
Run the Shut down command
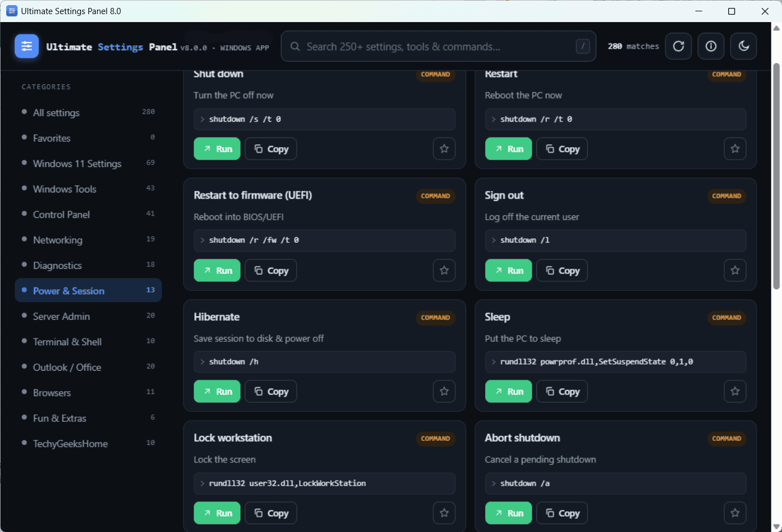click(x=217, y=149)
